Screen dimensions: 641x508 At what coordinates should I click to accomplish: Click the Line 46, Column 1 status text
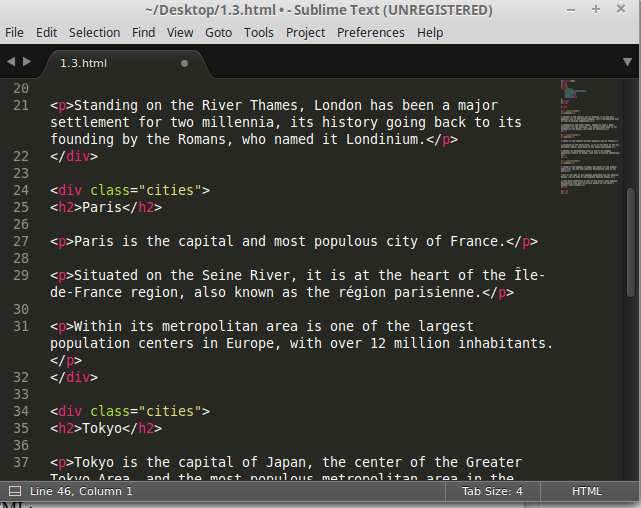coord(81,491)
